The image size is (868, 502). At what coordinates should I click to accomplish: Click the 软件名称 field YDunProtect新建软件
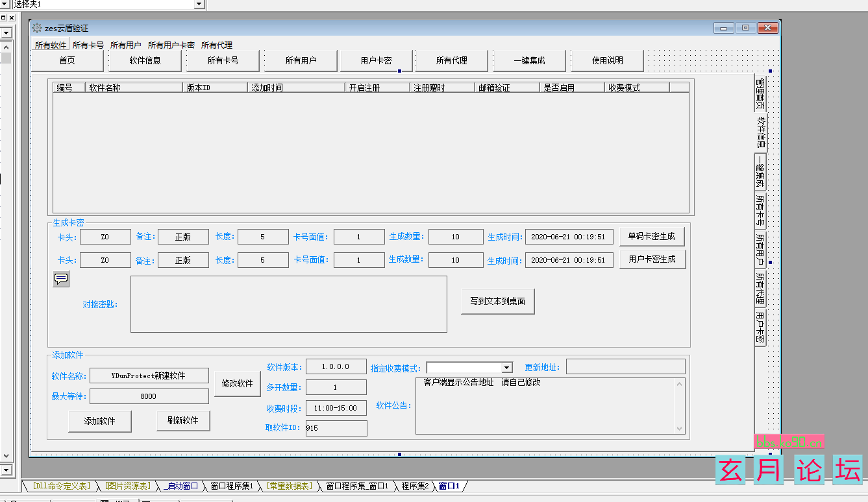pos(149,376)
